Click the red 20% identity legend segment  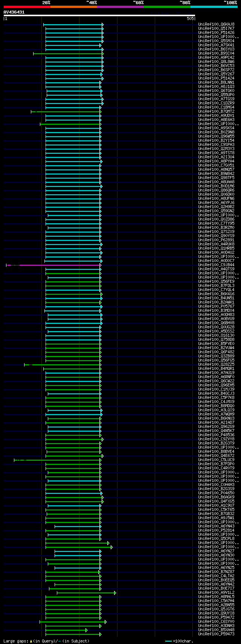tap(27, 6)
